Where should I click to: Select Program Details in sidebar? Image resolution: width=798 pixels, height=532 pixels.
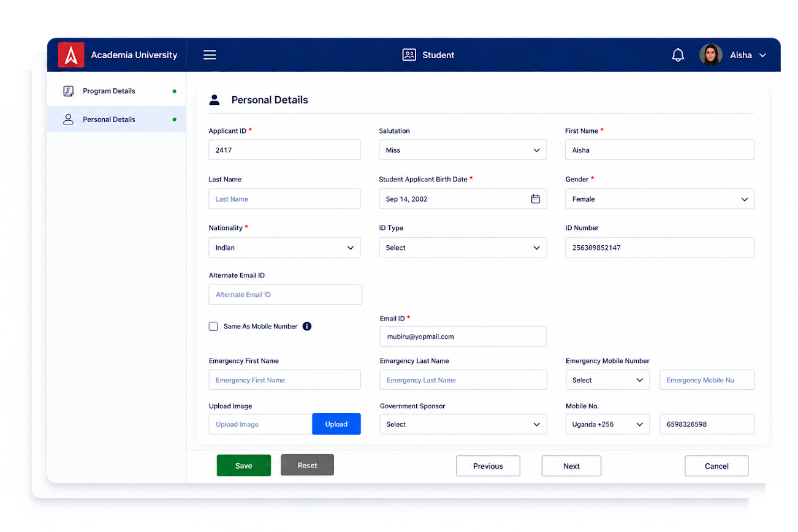116,91
